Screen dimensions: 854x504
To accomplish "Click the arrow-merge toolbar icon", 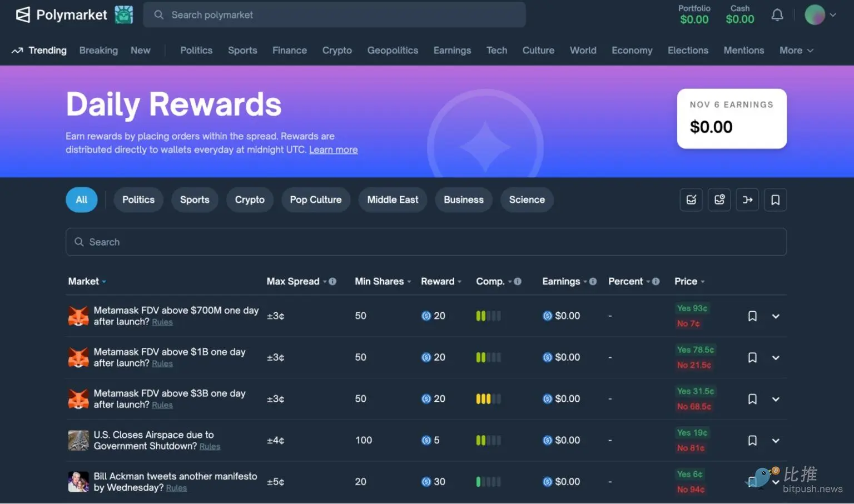I will (x=747, y=200).
